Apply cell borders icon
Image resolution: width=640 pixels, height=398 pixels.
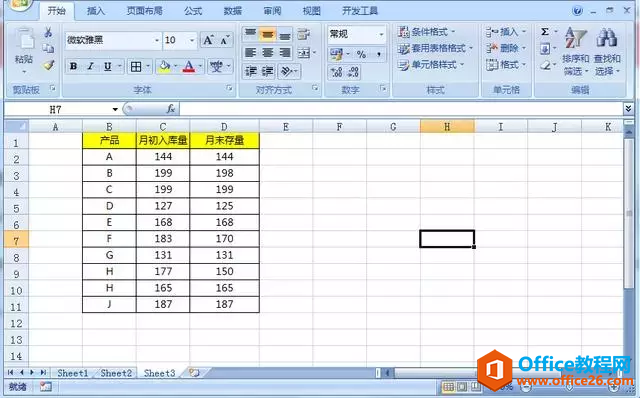[136, 66]
